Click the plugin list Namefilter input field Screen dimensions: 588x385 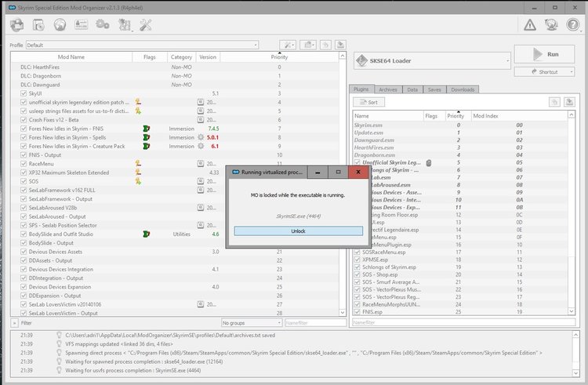463,322
